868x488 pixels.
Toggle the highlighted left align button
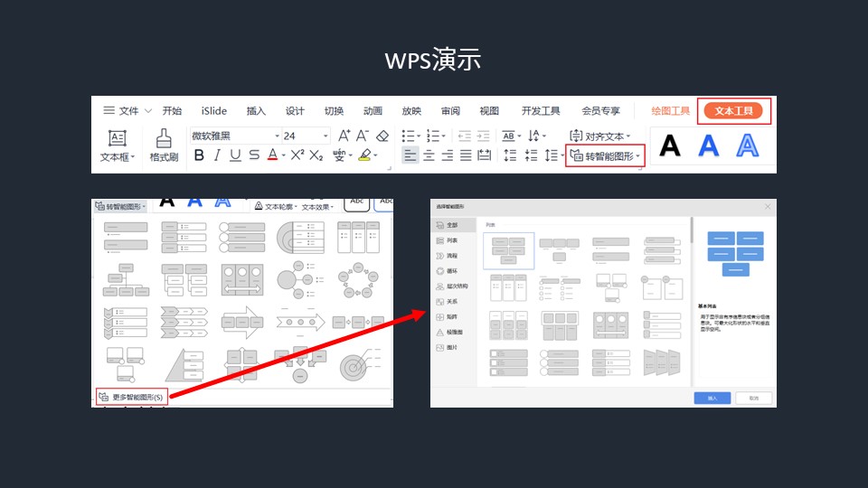(410, 155)
